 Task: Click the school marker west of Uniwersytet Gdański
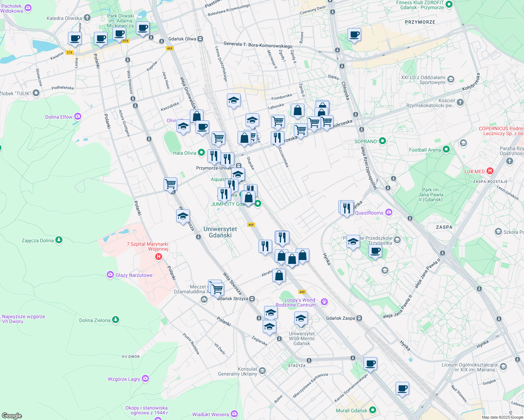[x=183, y=217]
